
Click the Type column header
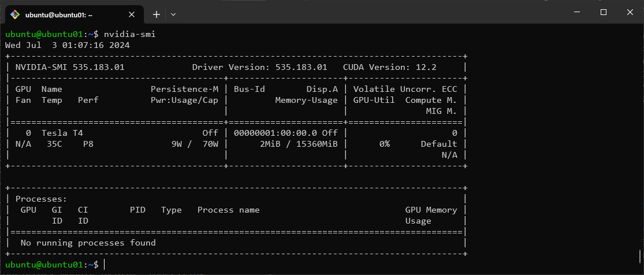pyautogui.click(x=172, y=210)
